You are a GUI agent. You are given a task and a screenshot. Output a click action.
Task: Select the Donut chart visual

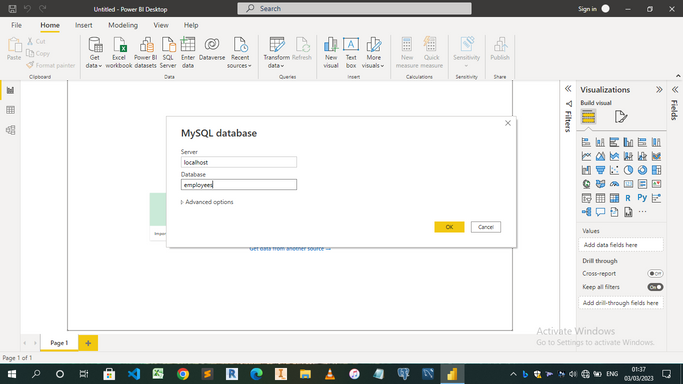coord(642,170)
